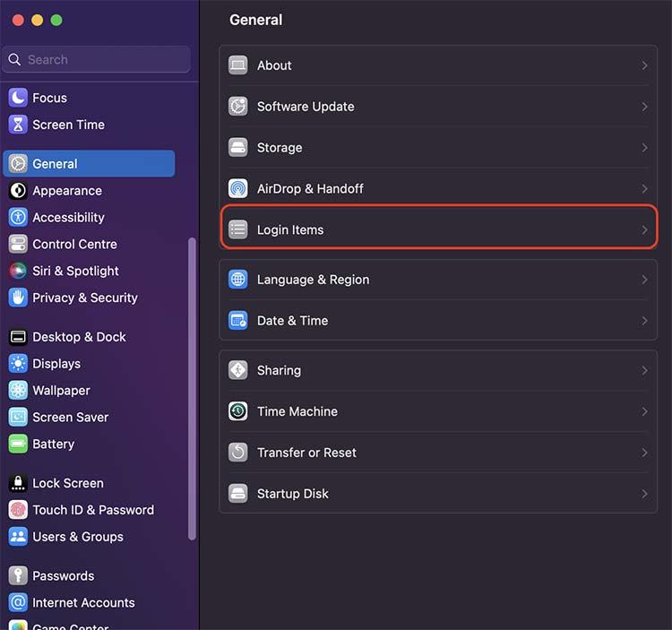Screen dimensions: 672x630
Task: Click the Storage drive icon
Action: point(237,148)
